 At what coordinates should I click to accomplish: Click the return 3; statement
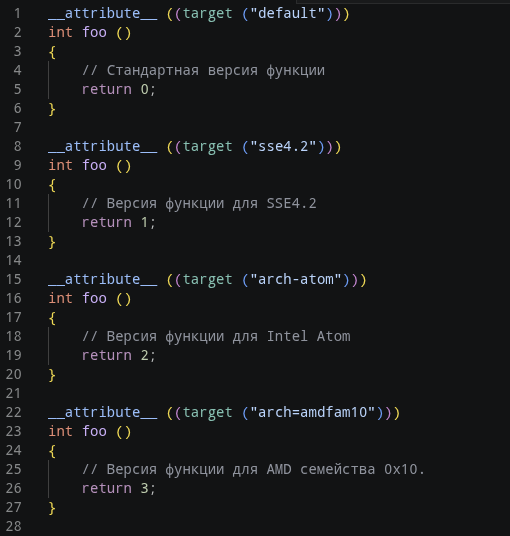[x=119, y=488]
